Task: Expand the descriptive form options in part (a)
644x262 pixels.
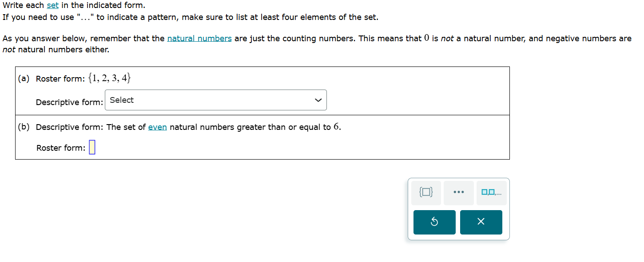Action: [216, 100]
